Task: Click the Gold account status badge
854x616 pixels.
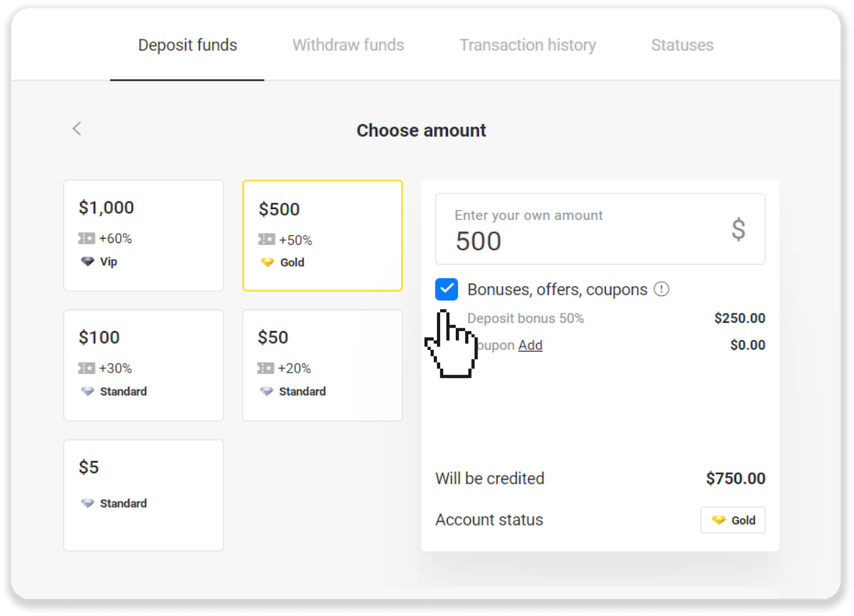Action: [733, 520]
